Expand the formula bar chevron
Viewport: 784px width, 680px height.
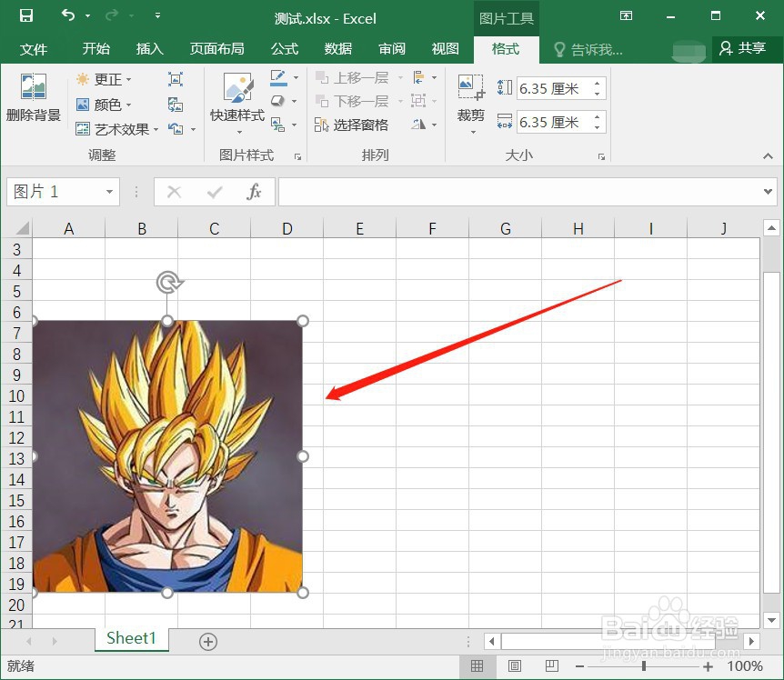click(769, 191)
